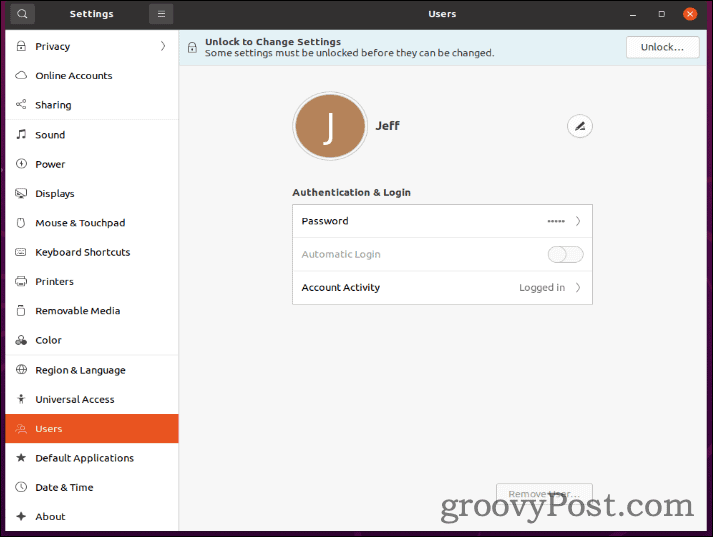This screenshot has height=537, width=713.
Task: Click the pencil edit icon beside Jeff
Action: coord(579,126)
